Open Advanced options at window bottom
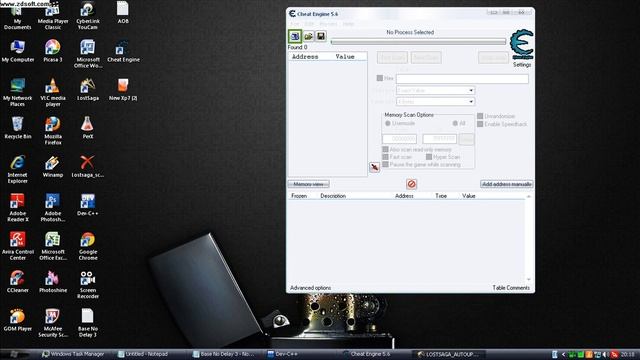This screenshot has height=360, width=640. coord(310,288)
